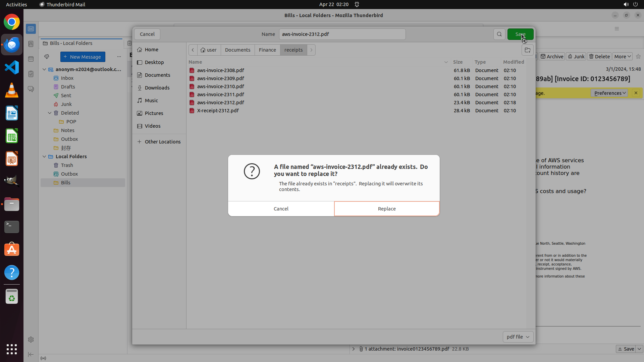Select Downloads in places sidebar
This screenshot has width=644, height=362.
tap(157, 88)
